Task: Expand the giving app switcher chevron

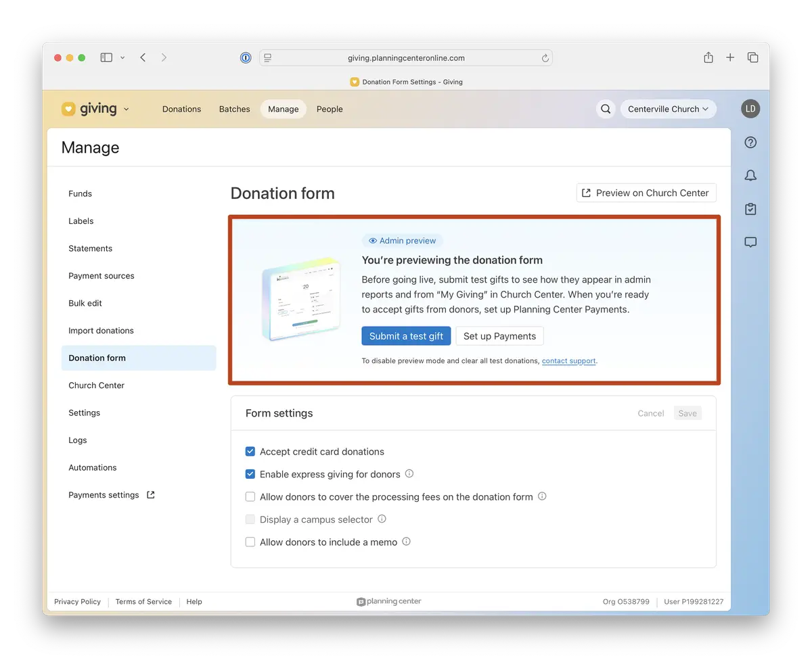Action: tap(127, 110)
